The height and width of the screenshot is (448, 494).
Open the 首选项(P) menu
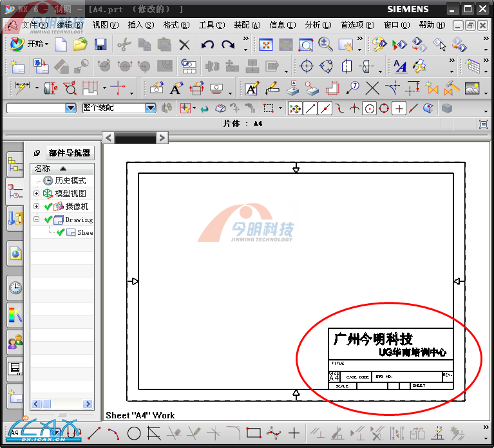coord(357,25)
